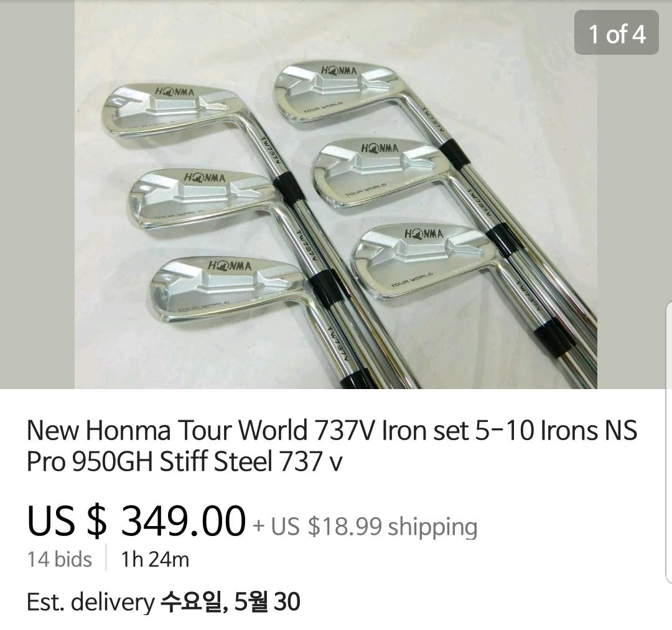672x630 pixels.
Task: Click the "New Honma Tour World 737V" title line
Action: click(x=332, y=430)
